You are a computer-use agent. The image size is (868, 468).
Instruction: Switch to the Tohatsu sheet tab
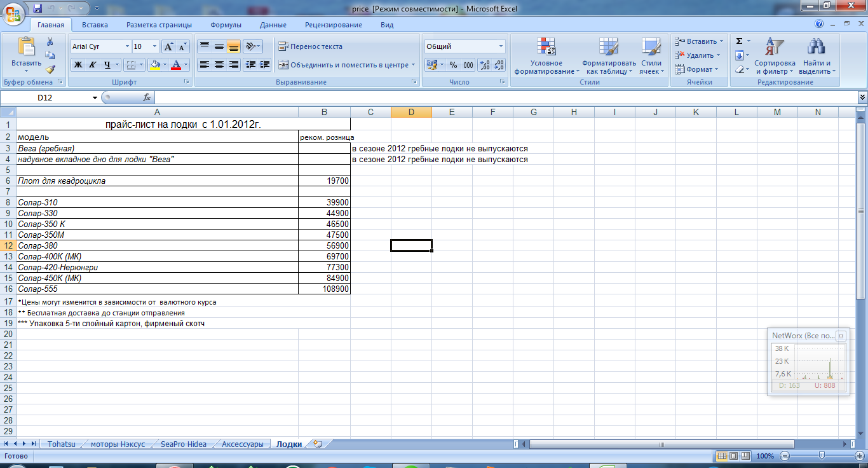point(61,444)
